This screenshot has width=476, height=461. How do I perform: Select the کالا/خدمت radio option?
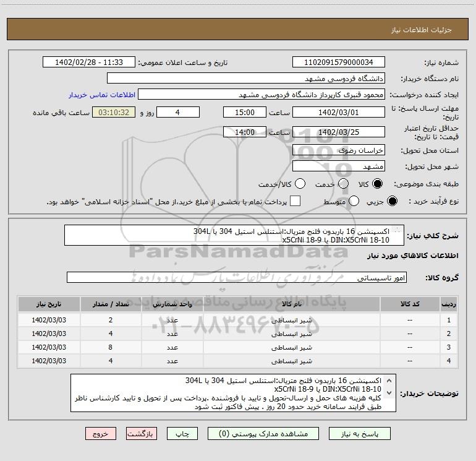pos(300,184)
